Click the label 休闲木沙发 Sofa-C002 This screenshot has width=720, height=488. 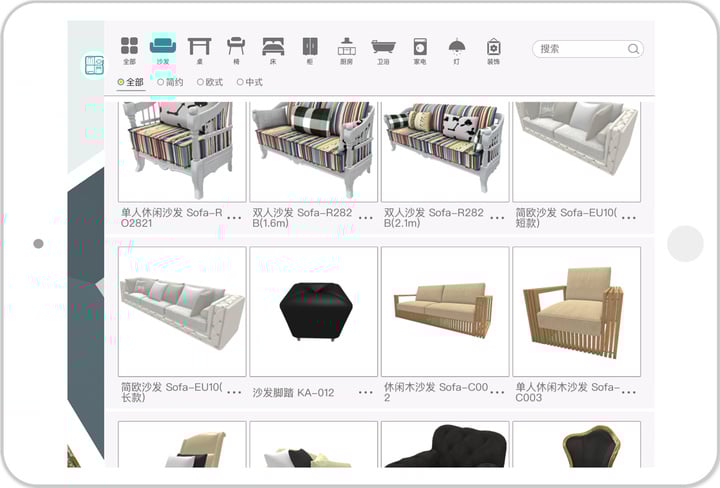pyautogui.click(x=436, y=393)
